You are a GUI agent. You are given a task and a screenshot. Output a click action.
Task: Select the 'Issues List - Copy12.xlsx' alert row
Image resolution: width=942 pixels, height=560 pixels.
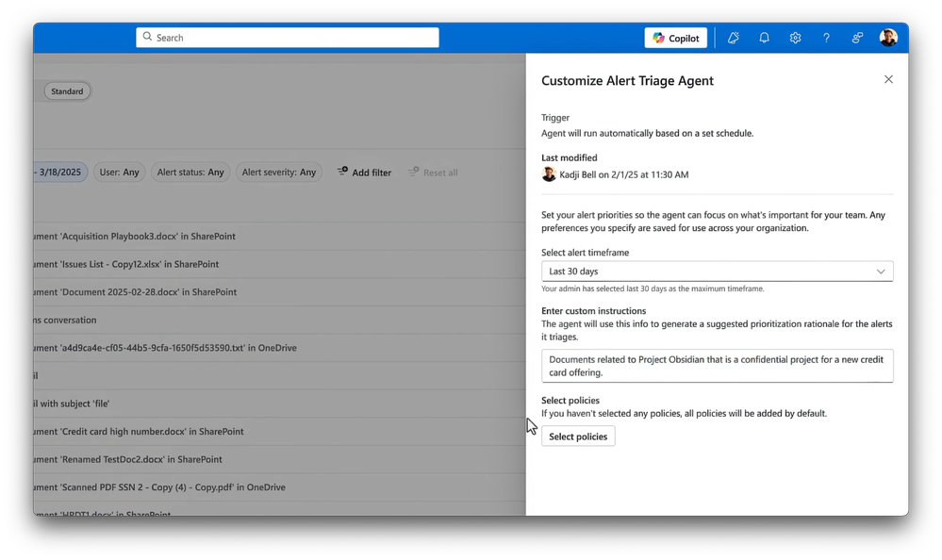click(x=279, y=264)
